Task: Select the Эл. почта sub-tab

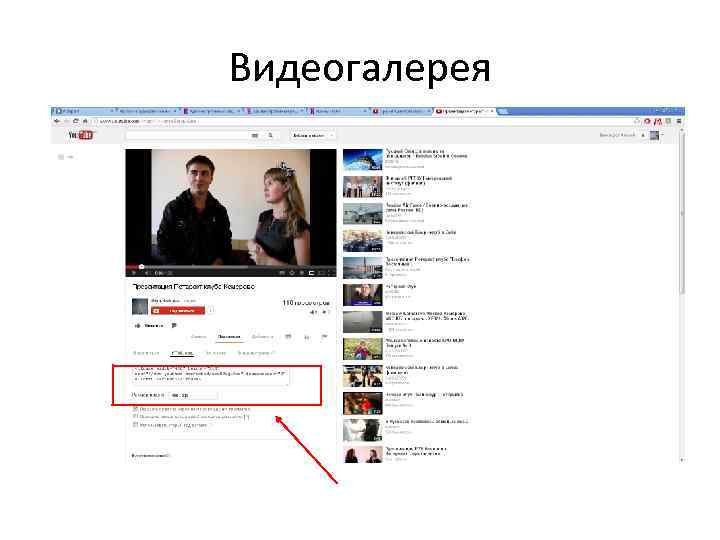Action: pos(215,353)
